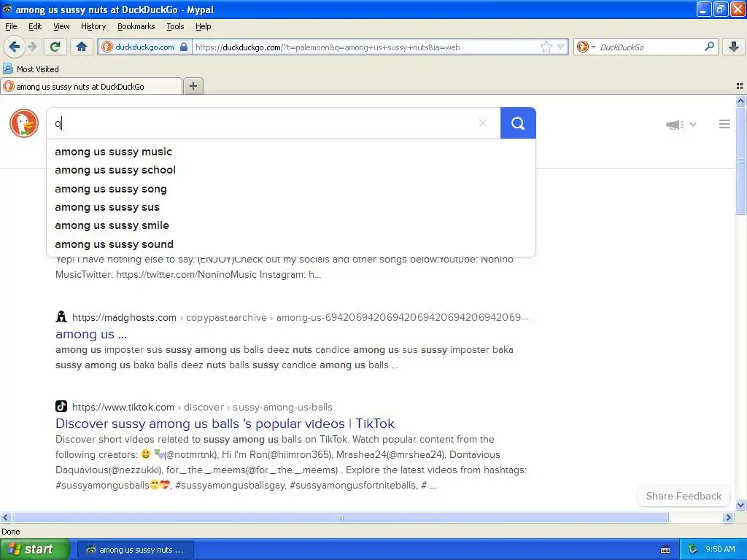Open a new tab with plus button
Image resolution: width=747 pixels, height=560 pixels.
click(x=193, y=86)
